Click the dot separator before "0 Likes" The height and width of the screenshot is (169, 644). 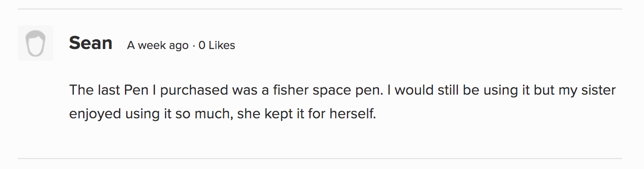coord(194,46)
